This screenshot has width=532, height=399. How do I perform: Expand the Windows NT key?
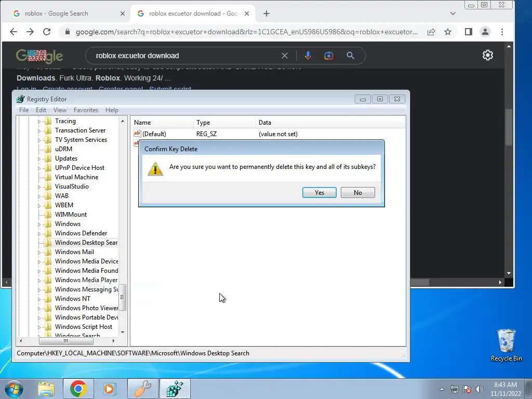point(39,299)
